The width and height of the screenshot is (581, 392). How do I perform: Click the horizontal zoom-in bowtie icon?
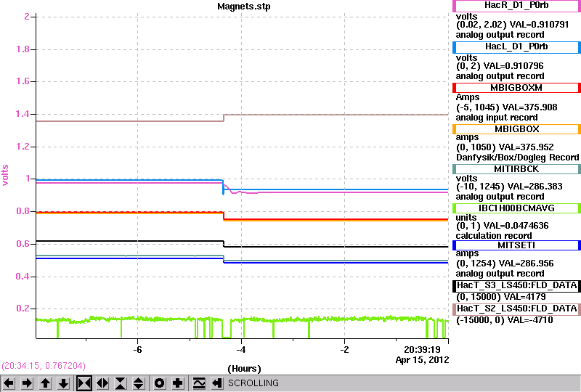[84, 383]
